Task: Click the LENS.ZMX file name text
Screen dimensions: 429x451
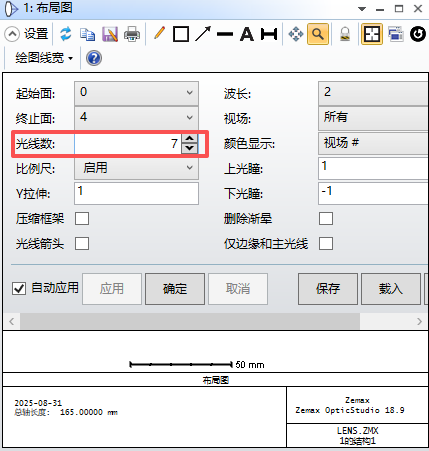Action: tap(357, 430)
